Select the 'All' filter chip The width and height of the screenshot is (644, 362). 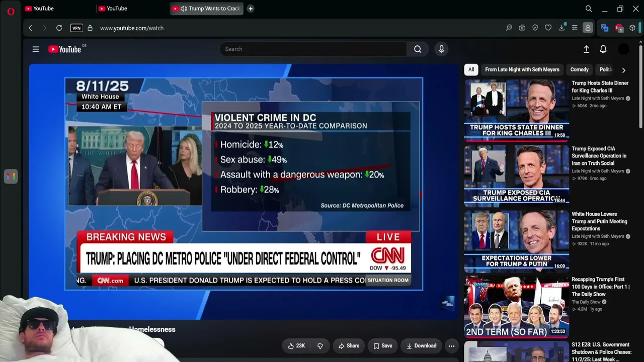[471, 70]
